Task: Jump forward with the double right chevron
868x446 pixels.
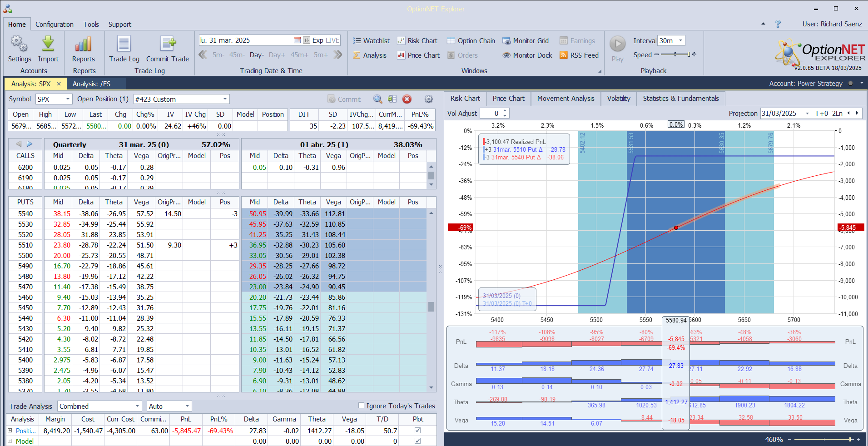Action: pyautogui.click(x=338, y=55)
